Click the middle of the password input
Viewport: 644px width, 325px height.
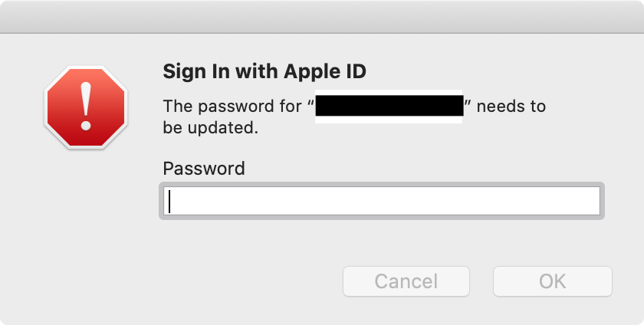click(382, 202)
